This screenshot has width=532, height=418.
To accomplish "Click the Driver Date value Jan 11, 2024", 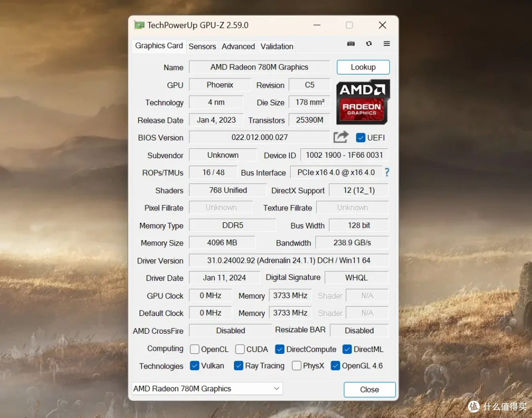I will click(x=224, y=278).
